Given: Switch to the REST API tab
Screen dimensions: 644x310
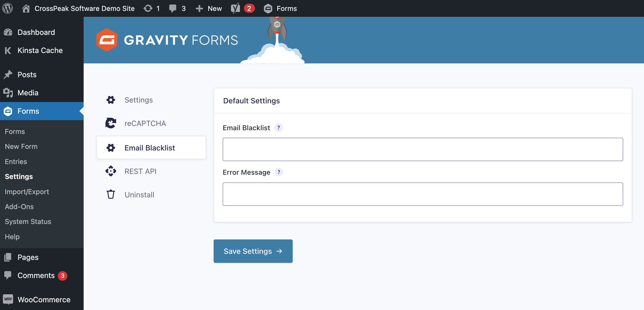Looking at the screenshot, I should tap(140, 171).
